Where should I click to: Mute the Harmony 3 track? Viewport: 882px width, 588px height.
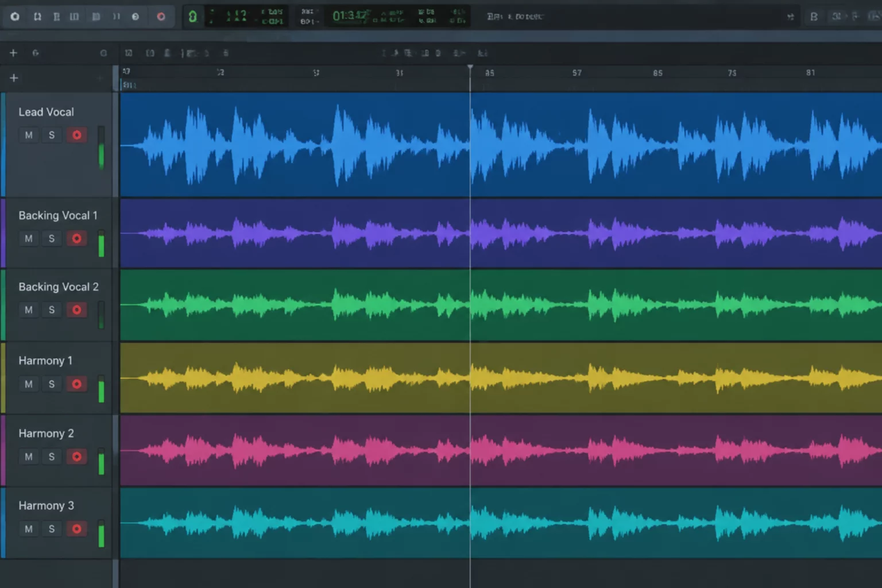[29, 529]
